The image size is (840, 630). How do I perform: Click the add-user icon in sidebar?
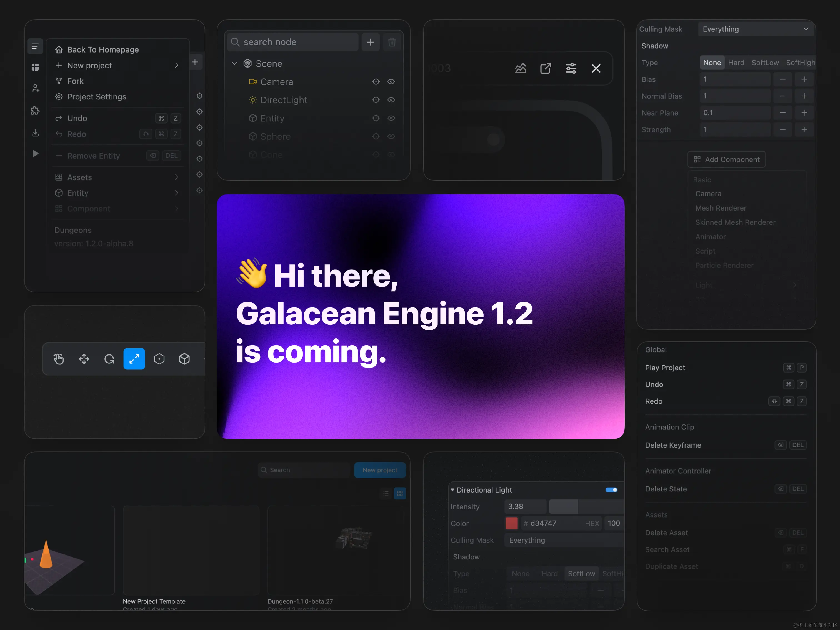coord(35,89)
